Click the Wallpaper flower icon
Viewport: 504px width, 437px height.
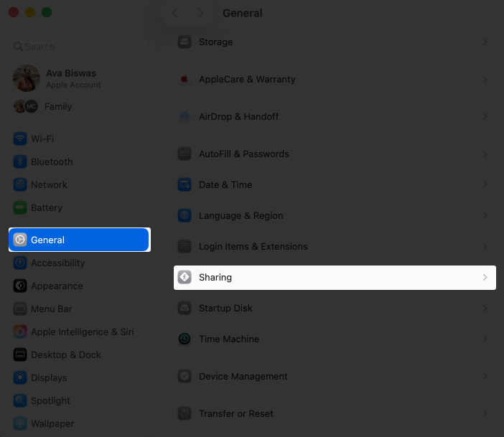pyautogui.click(x=20, y=423)
